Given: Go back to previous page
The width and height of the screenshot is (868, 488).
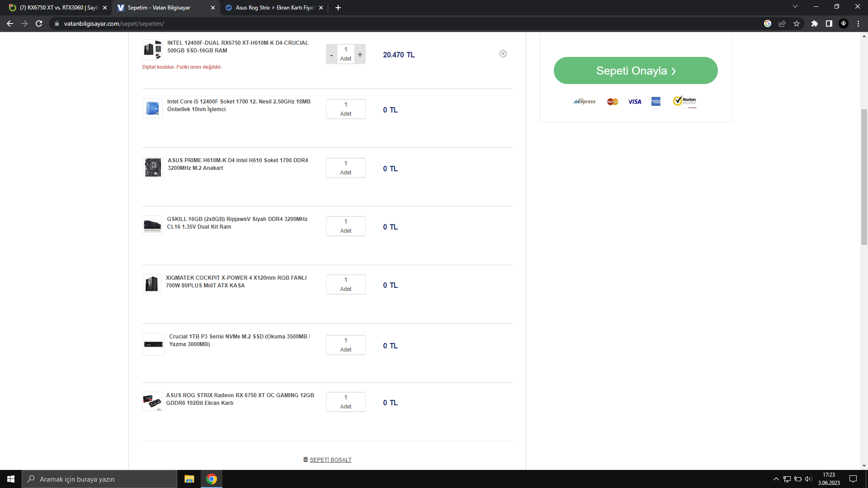Looking at the screenshot, I should point(10,23).
